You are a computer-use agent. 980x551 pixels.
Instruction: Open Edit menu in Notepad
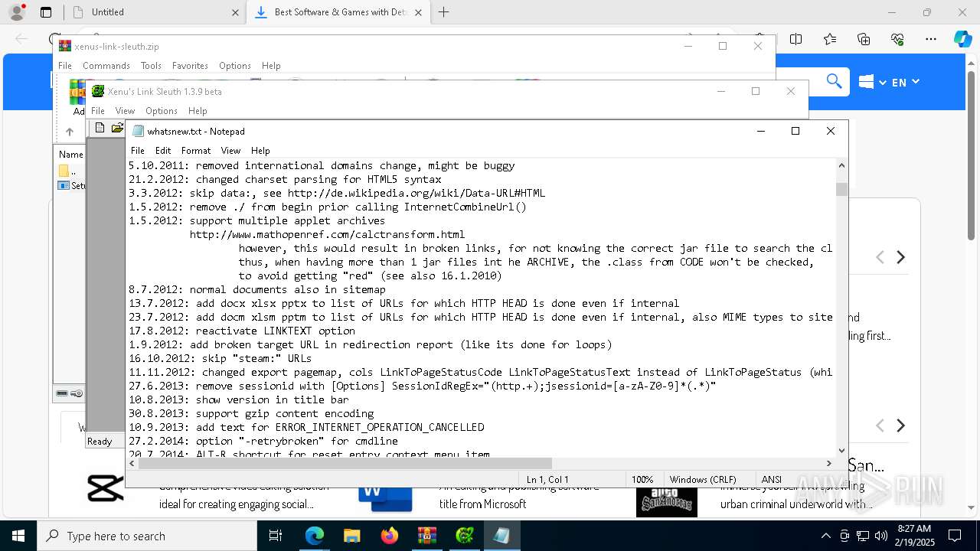coord(163,151)
